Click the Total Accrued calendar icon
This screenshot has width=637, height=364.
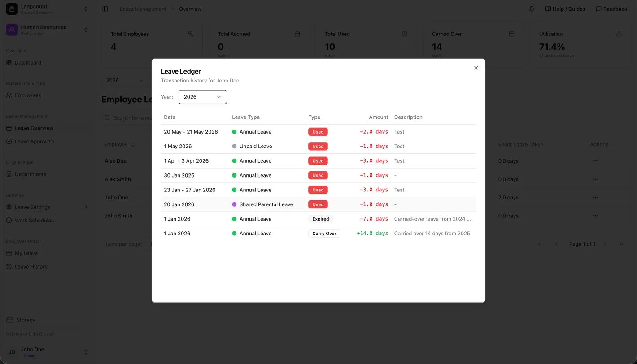tap(297, 34)
